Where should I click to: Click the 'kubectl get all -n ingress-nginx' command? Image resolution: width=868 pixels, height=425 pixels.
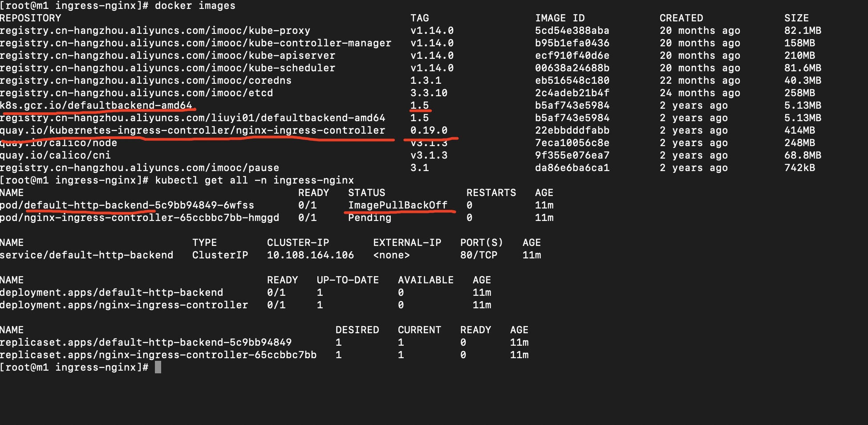tap(254, 180)
